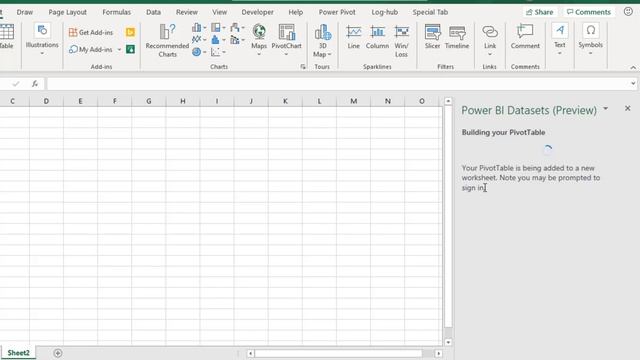Insert a column or bar chart
The width and height of the screenshot is (640, 360).
(199, 27)
